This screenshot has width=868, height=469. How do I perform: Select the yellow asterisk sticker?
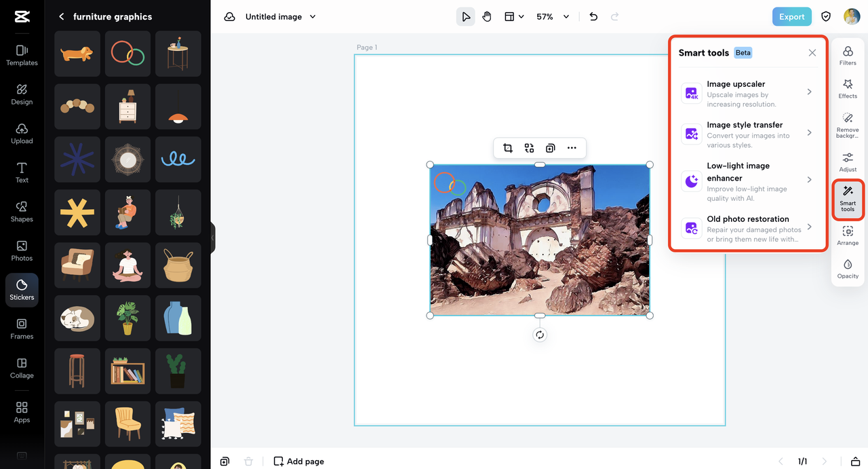pyautogui.click(x=77, y=212)
